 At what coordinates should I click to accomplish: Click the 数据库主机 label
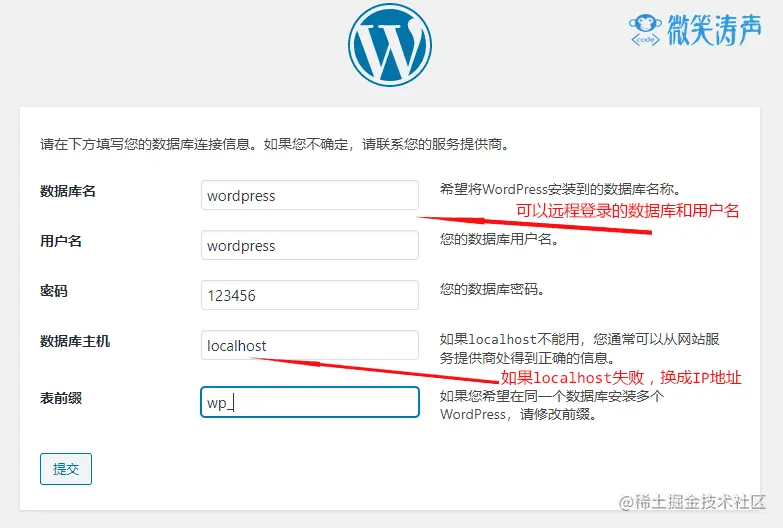(x=75, y=341)
